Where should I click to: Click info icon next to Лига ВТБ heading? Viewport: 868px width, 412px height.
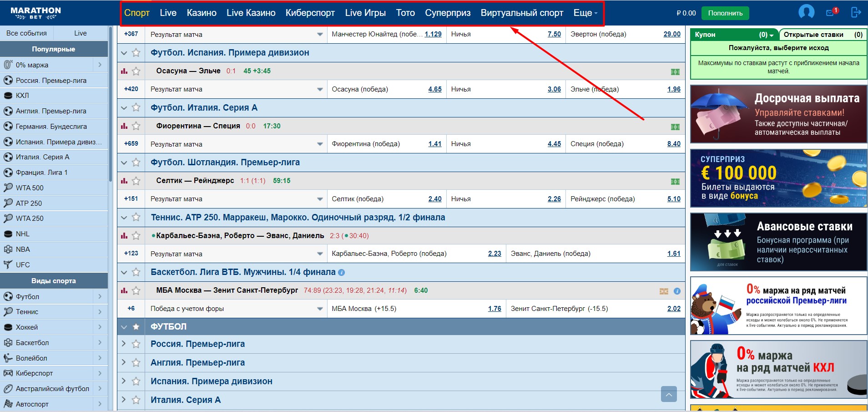(x=342, y=273)
